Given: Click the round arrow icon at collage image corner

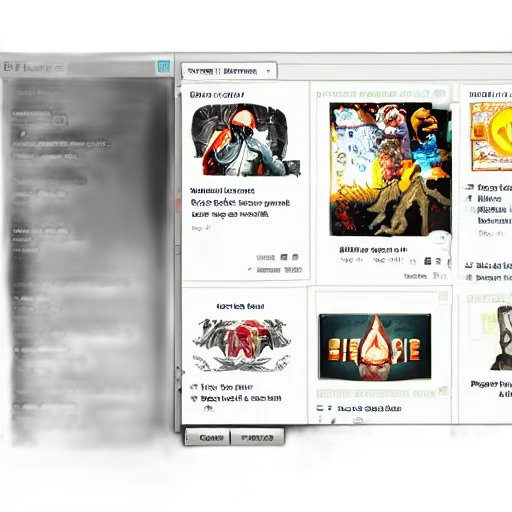Looking at the screenshot, I should 442,238.
